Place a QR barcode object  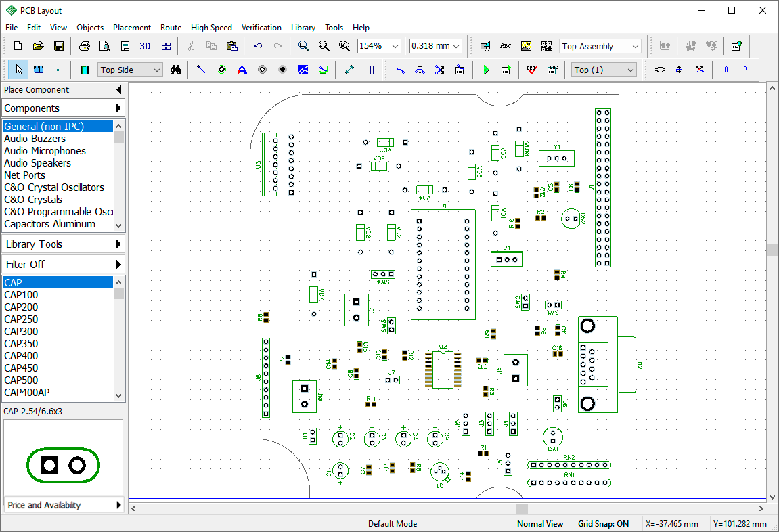(x=546, y=46)
